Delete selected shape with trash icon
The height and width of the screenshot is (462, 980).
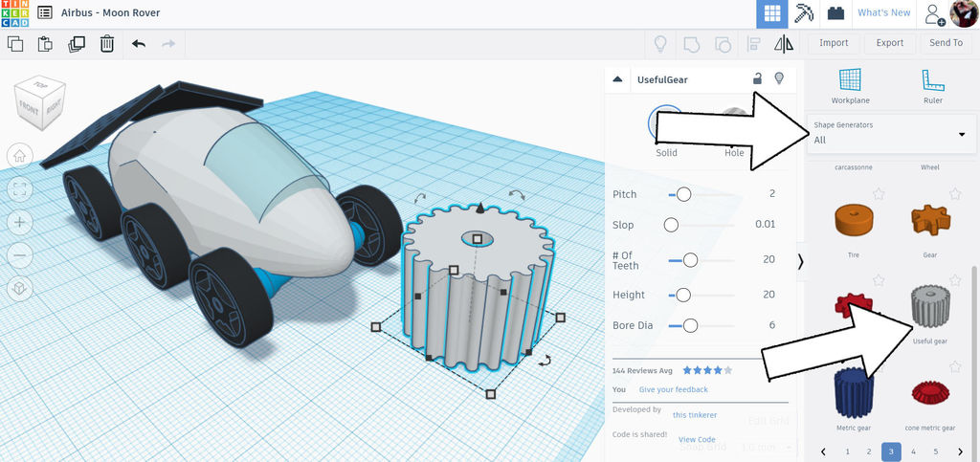[107, 44]
